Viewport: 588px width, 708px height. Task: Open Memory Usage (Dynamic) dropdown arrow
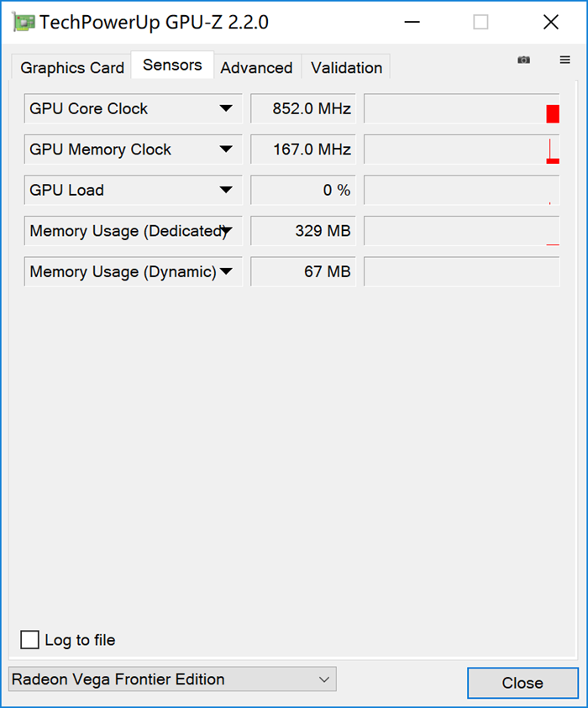click(x=226, y=271)
